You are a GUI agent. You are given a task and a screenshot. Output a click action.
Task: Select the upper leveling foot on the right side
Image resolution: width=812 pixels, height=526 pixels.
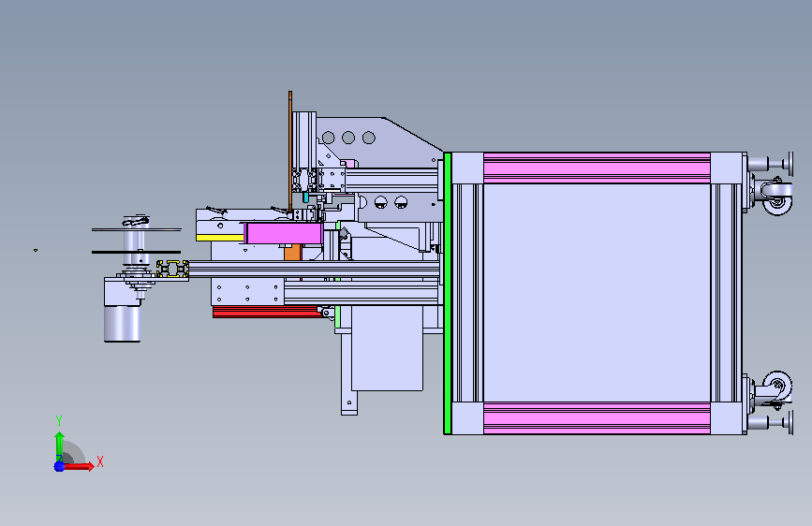coord(771,164)
